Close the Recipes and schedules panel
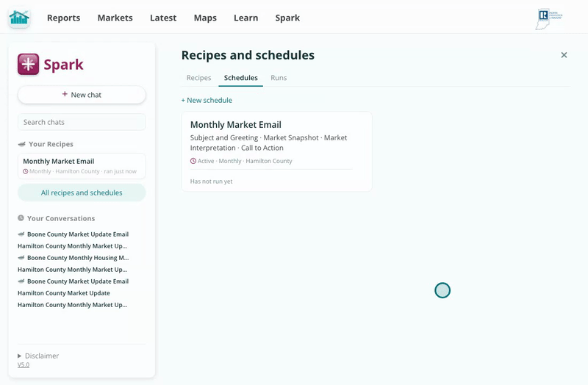 coord(564,55)
